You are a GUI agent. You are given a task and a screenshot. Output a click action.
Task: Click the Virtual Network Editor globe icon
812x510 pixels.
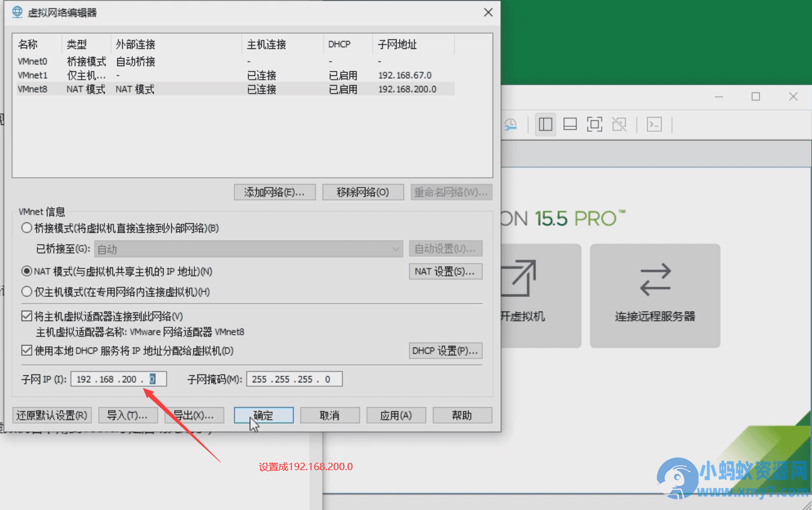tap(17, 12)
